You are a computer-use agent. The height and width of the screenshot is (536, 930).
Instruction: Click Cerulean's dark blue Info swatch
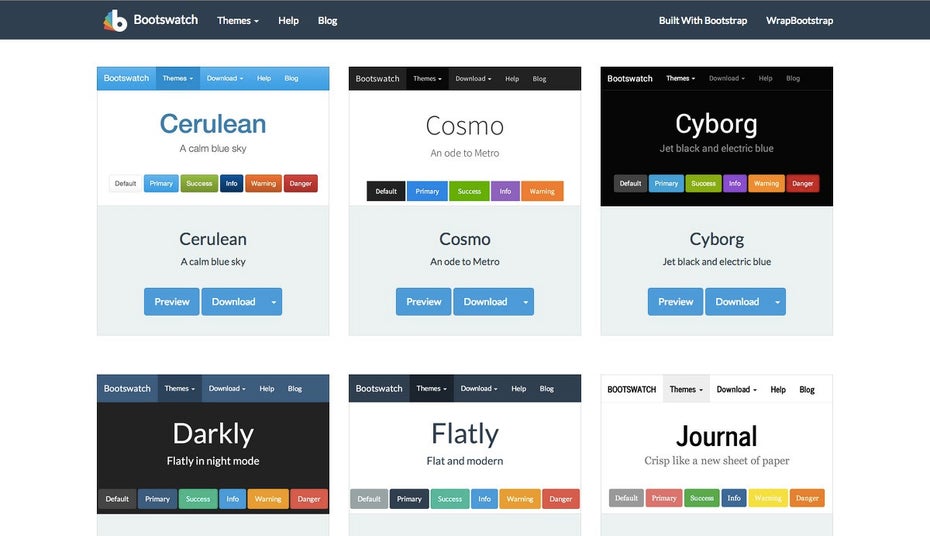(231, 183)
